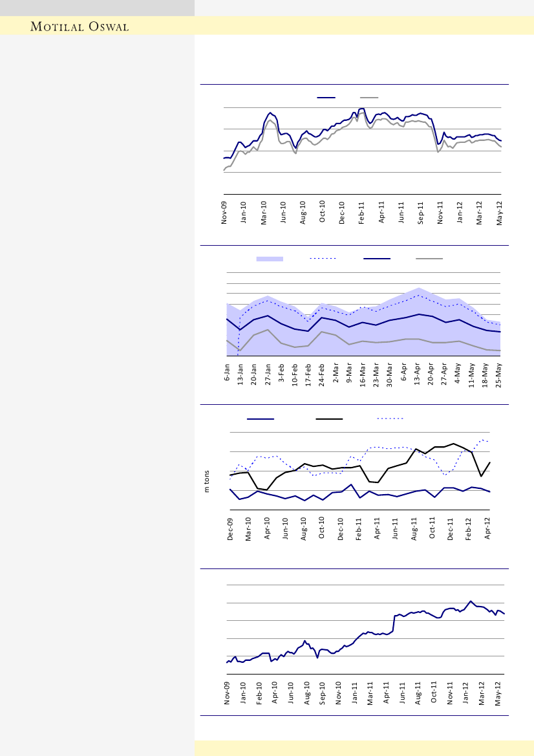Click grey legend marker in second chart
This screenshot has height=756, width=534.
[x=429, y=259]
